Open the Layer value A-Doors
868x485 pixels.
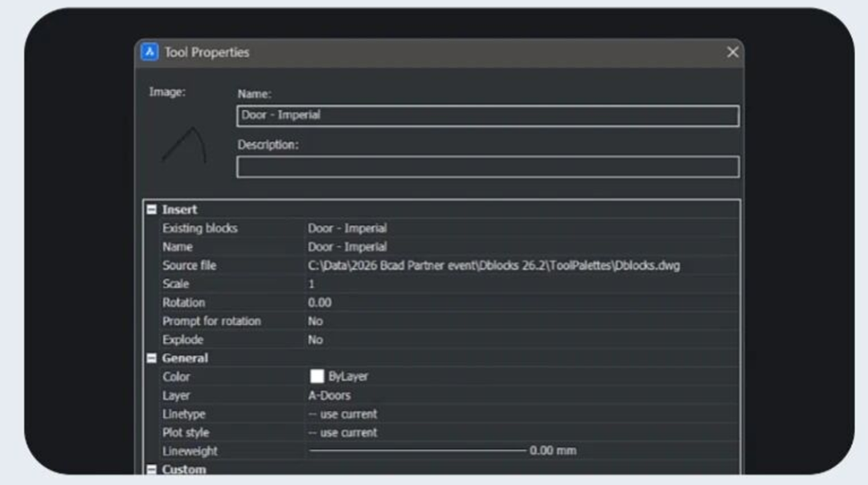click(329, 395)
